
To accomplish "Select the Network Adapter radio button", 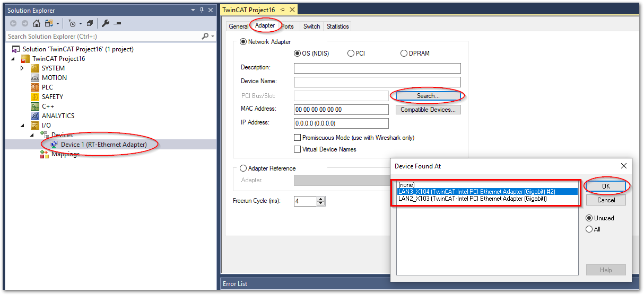I will (243, 42).
